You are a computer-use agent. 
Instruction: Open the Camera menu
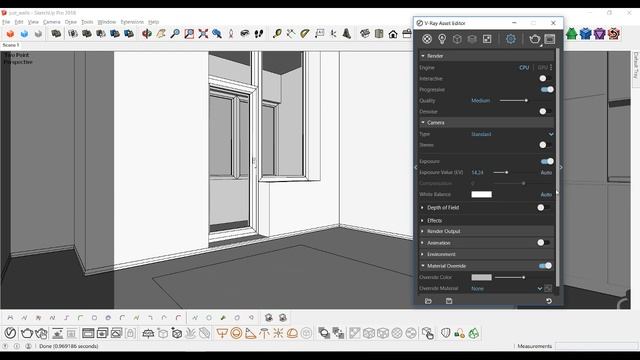point(51,22)
